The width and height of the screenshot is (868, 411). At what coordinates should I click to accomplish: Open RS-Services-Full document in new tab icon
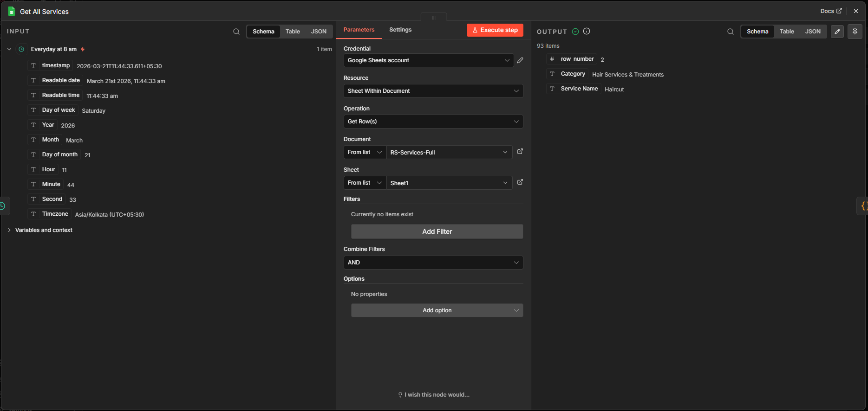(x=520, y=152)
